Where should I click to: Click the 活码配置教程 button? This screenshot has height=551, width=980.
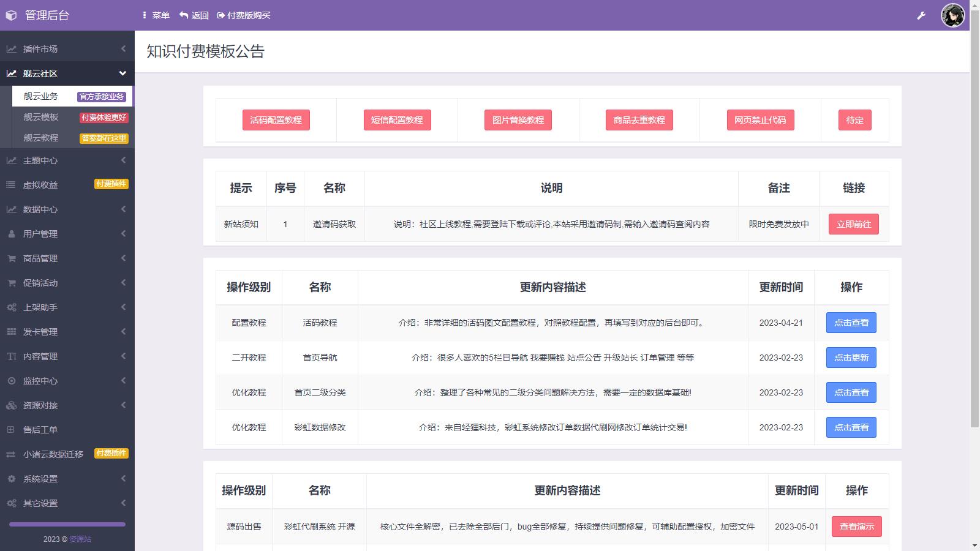click(x=276, y=120)
